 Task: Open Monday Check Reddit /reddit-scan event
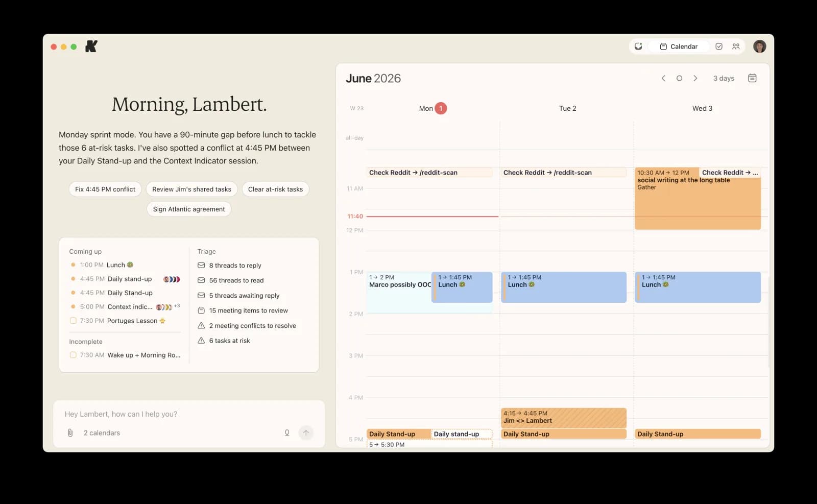click(429, 173)
